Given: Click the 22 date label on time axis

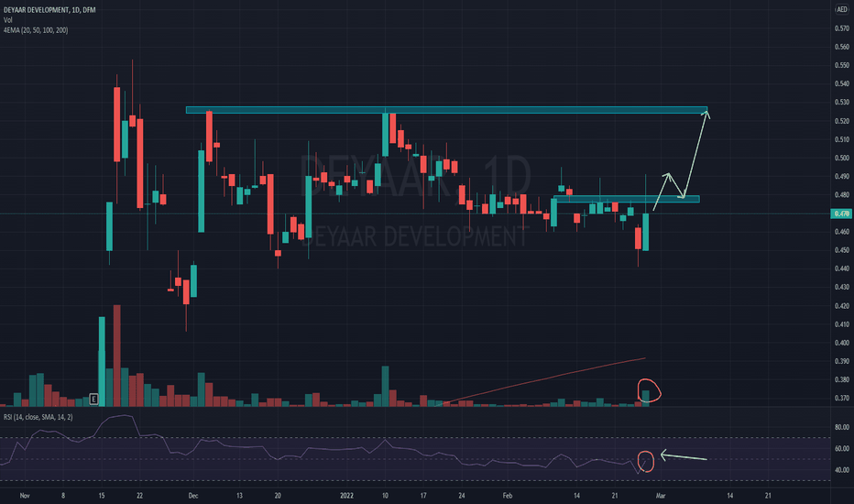Looking at the screenshot, I should 140,496.
